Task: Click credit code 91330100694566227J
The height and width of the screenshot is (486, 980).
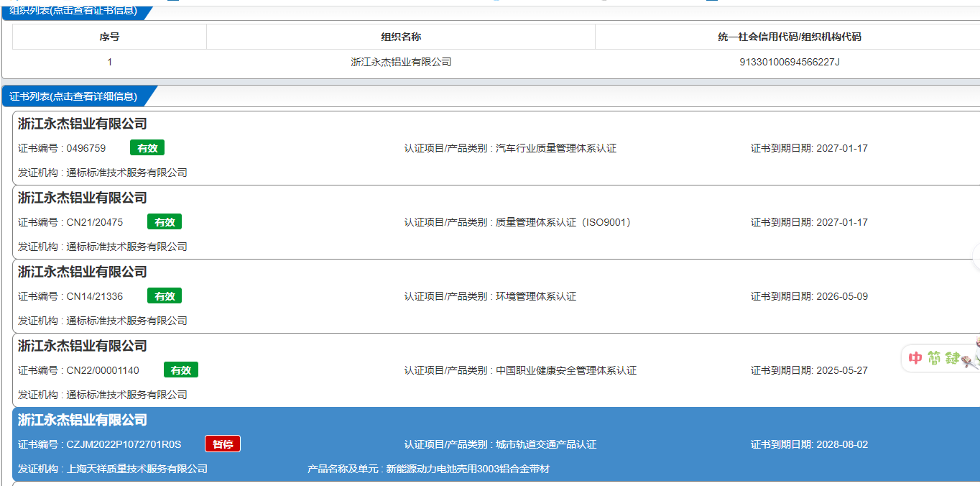Action: click(789, 62)
